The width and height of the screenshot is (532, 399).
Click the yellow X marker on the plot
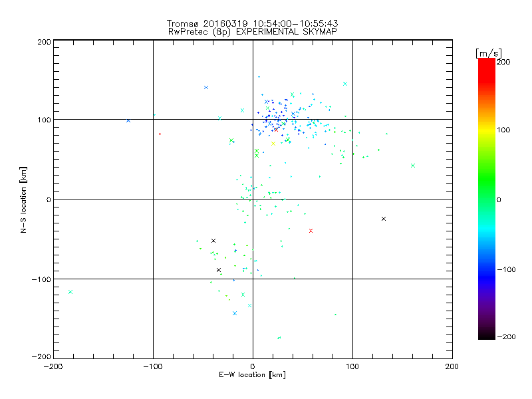(x=273, y=144)
